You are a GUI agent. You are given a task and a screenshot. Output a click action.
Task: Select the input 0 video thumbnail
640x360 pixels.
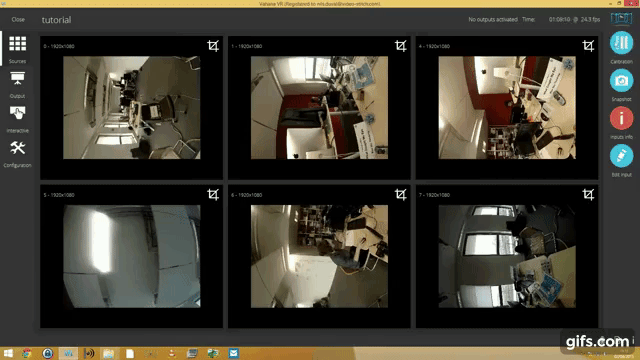click(131, 108)
